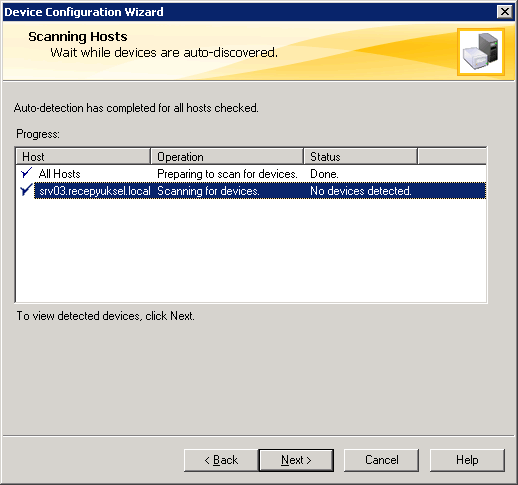518x485 pixels.
Task: Close the Device Configuration Wizard window
Action: point(505,12)
